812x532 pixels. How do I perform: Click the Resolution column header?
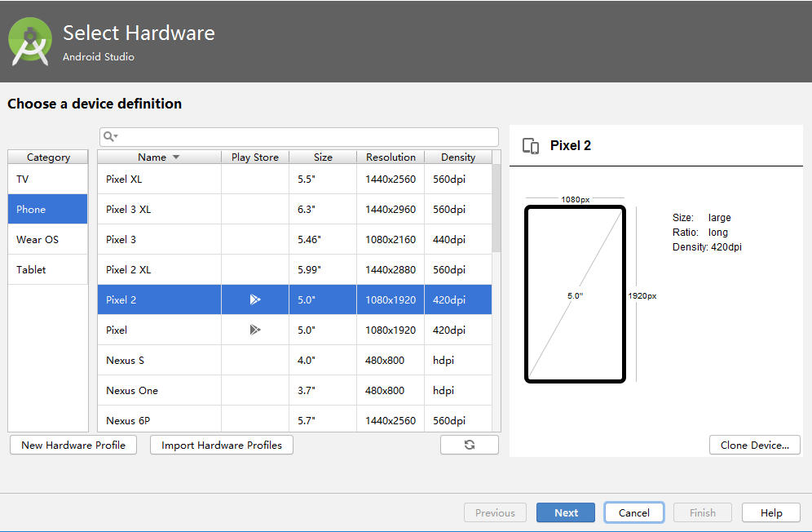click(391, 157)
